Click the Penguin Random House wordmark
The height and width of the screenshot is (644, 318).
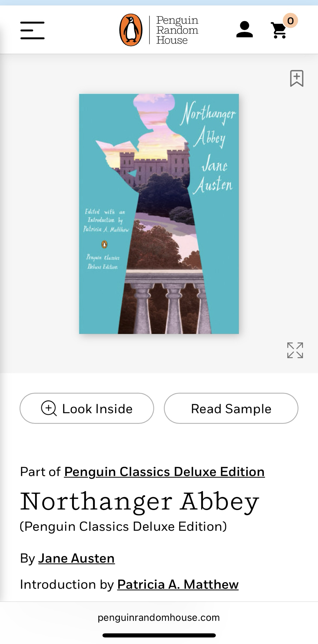tap(177, 30)
